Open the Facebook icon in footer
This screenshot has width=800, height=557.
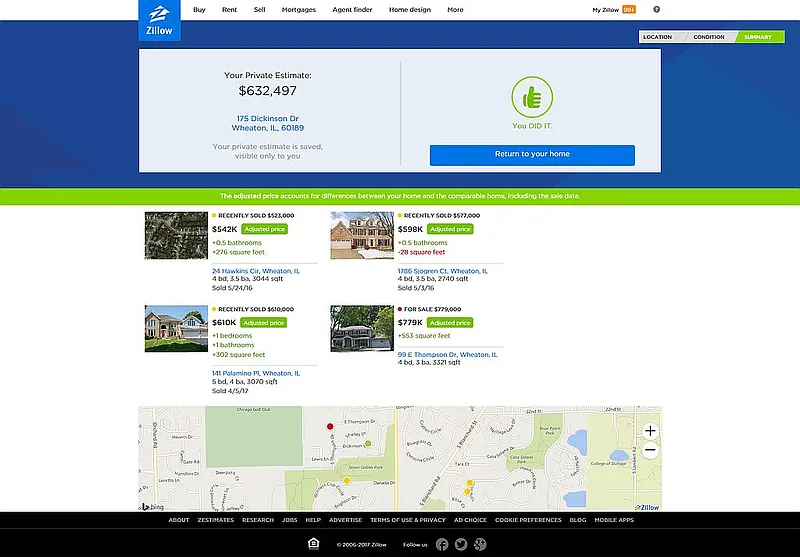[442, 544]
